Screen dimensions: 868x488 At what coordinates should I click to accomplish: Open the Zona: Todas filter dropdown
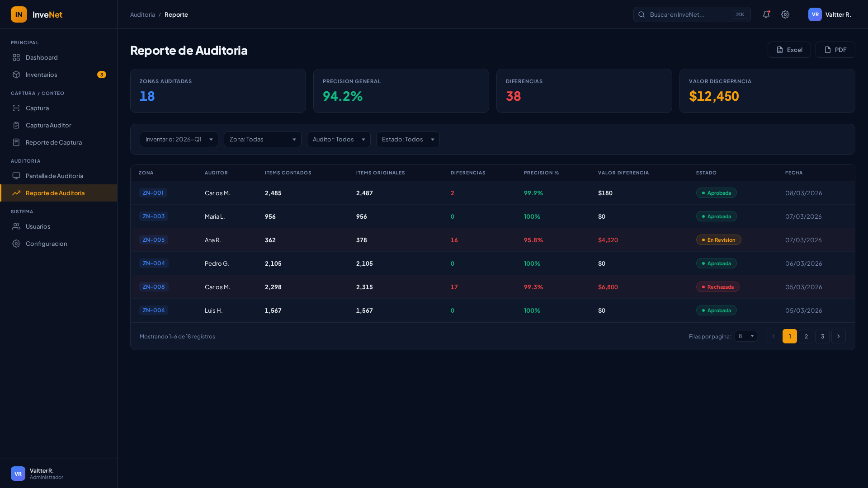pyautogui.click(x=262, y=139)
